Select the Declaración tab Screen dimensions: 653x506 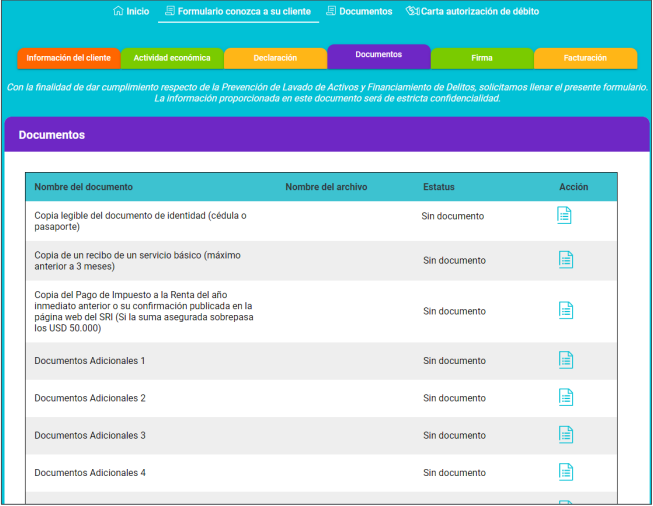275,58
